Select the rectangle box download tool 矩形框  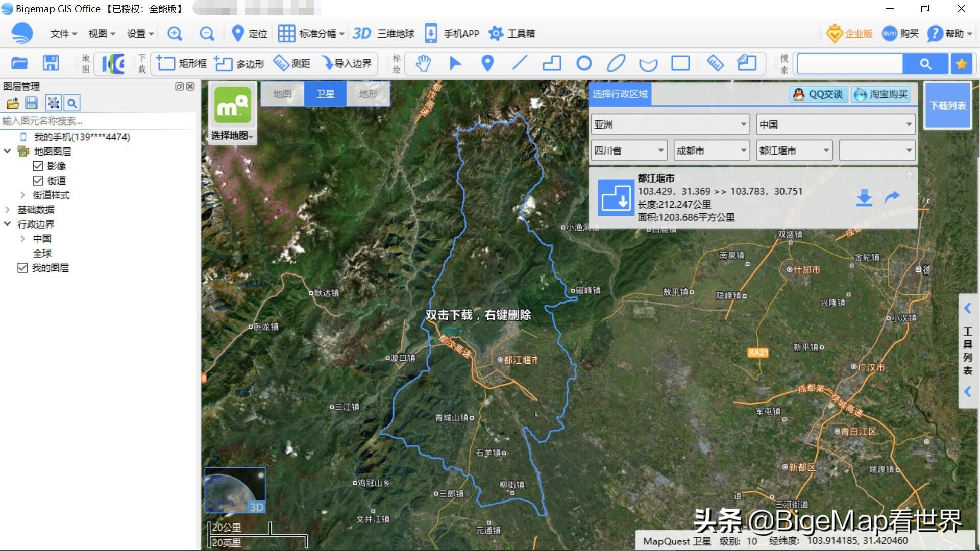pos(181,63)
